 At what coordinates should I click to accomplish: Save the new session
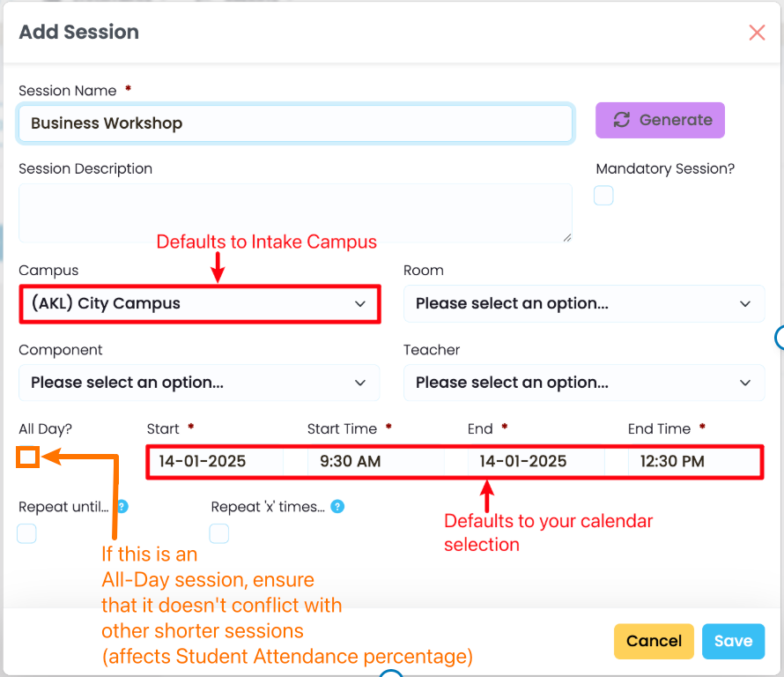click(x=733, y=641)
